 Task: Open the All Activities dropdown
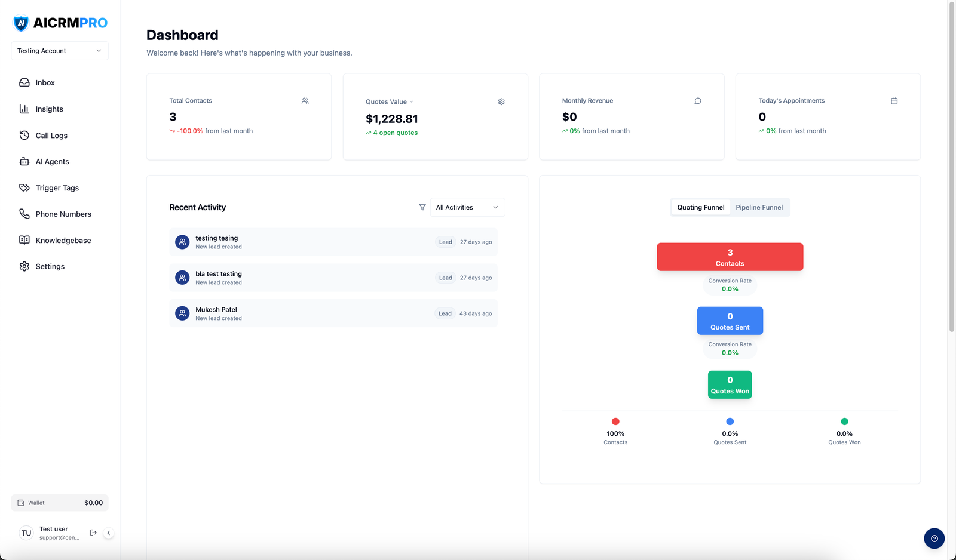pos(467,207)
